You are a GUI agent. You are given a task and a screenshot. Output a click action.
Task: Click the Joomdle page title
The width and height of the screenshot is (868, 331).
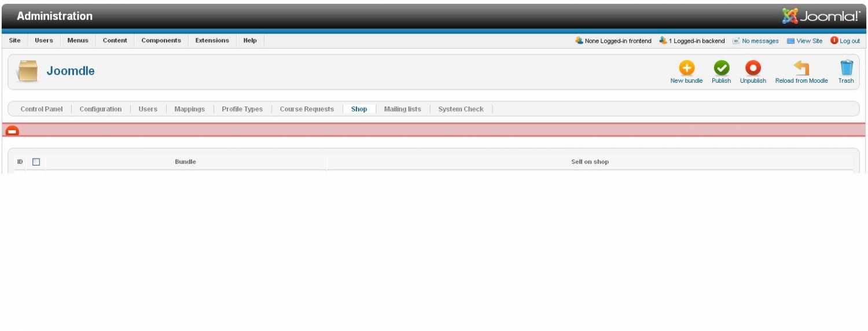pyautogui.click(x=71, y=71)
